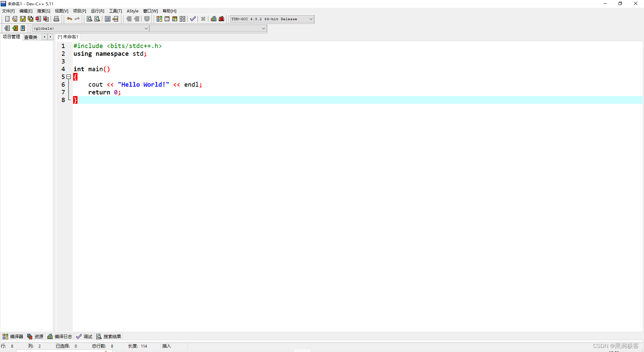644x352 pixels.
Task: Click the Close All files icon
Action: (x=46, y=19)
